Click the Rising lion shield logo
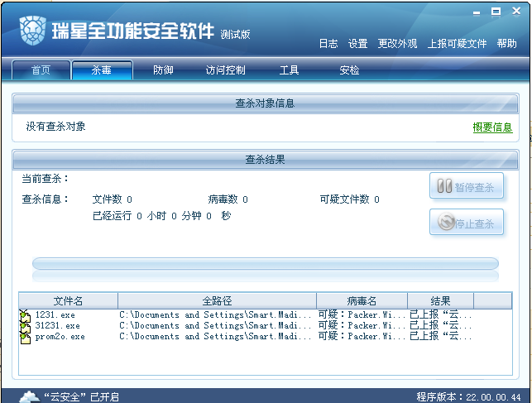Image resolution: width=532 pixels, height=403 pixels. click(32, 31)
